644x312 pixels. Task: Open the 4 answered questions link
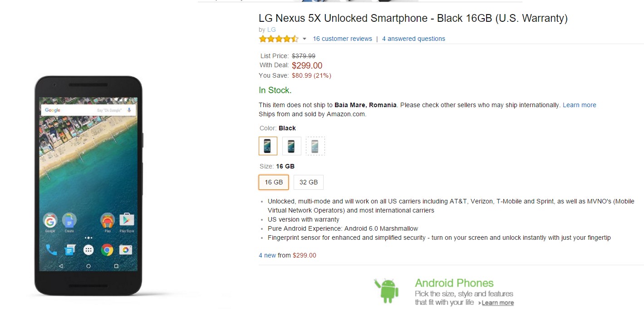point(413,39)
